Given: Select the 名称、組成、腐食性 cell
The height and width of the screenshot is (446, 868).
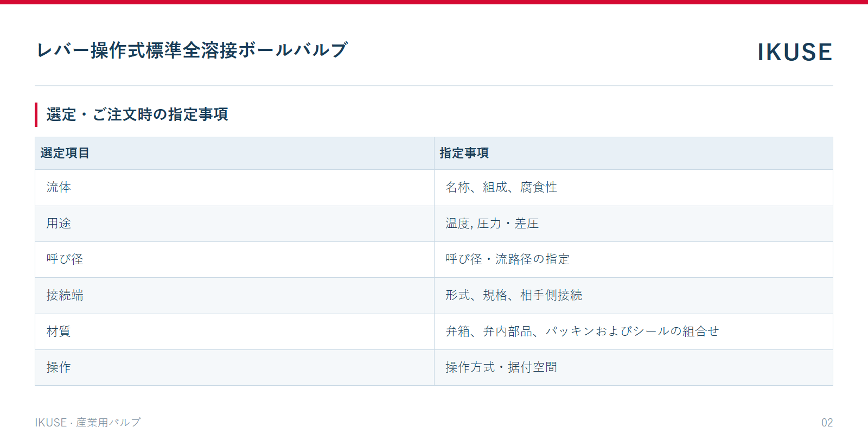Looking at the screenshot, I should pos(634,188).
